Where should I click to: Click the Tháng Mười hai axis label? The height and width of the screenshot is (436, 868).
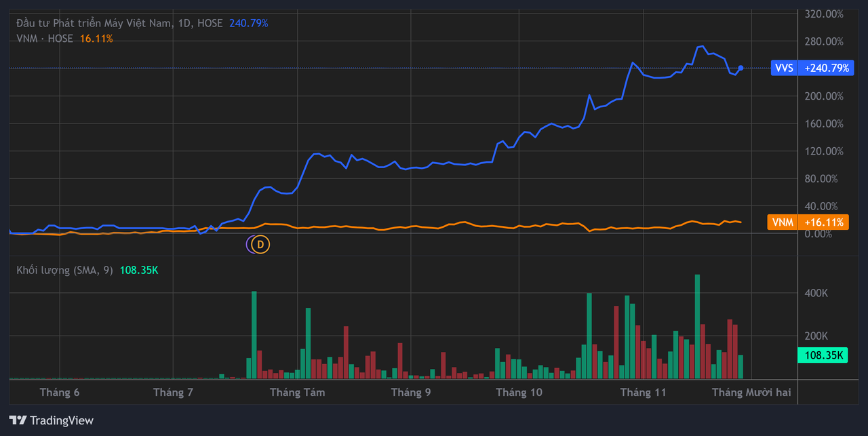point(751,392)
